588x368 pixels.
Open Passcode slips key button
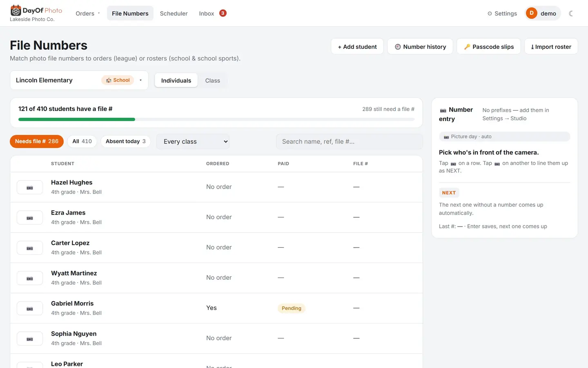(x=489, y=47)
